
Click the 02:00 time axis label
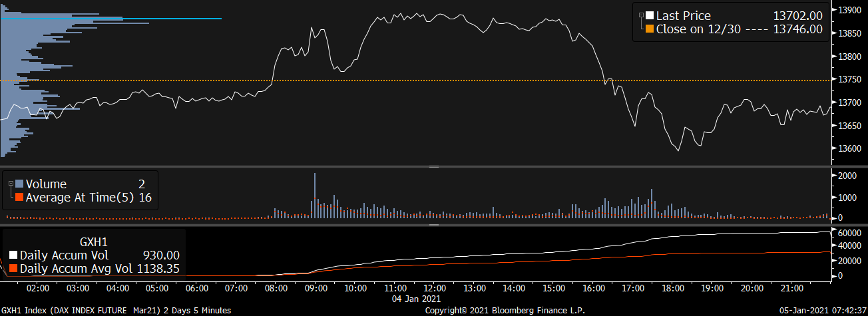tap(38, 288)
